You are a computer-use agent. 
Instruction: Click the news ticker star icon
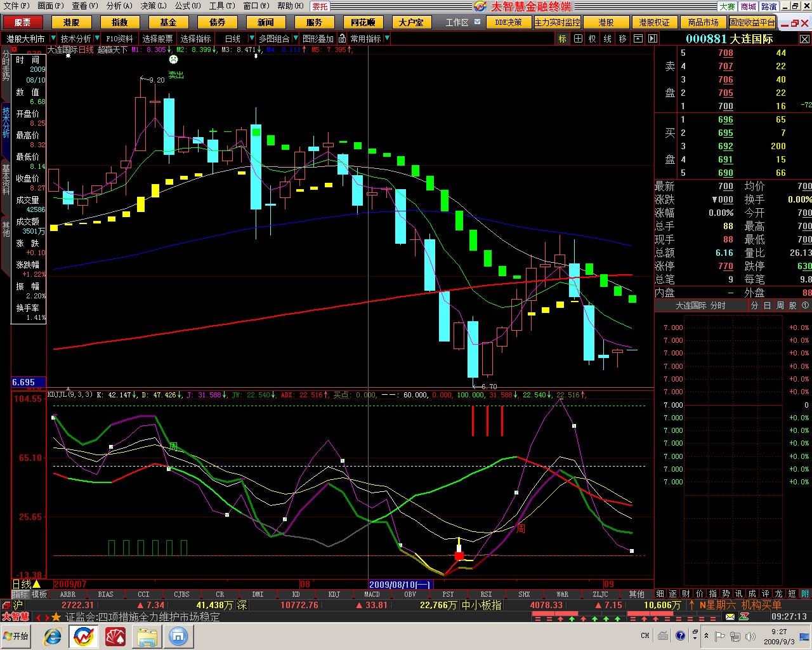[56, 617]
